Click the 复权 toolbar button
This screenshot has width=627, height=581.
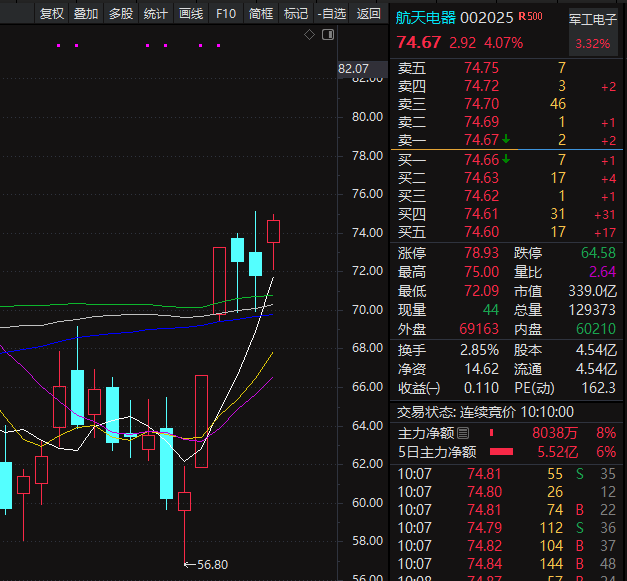52,14
